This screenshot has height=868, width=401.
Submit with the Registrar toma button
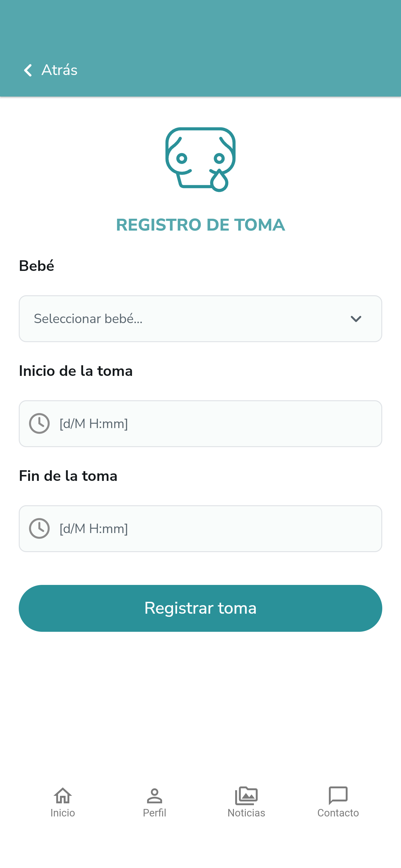[200, 608]
